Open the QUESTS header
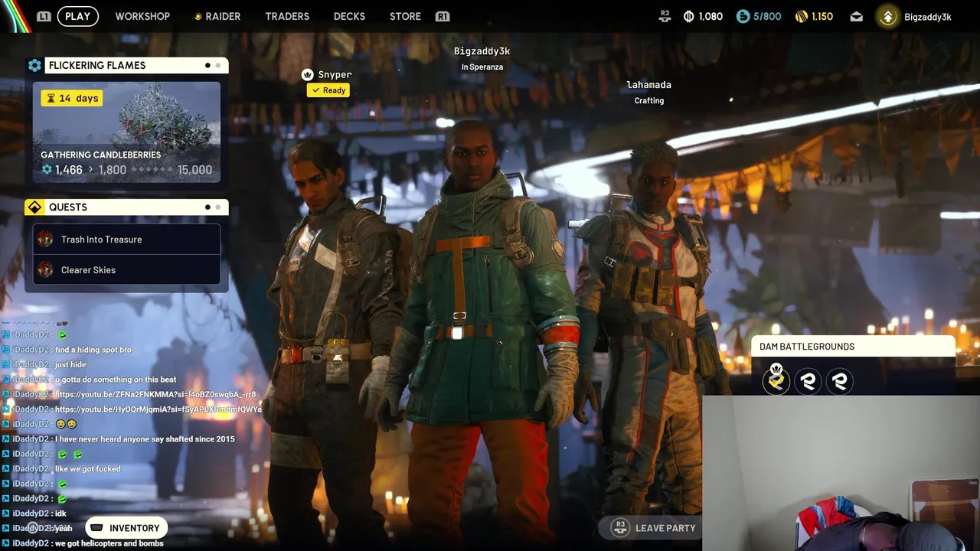 point(136,207)
